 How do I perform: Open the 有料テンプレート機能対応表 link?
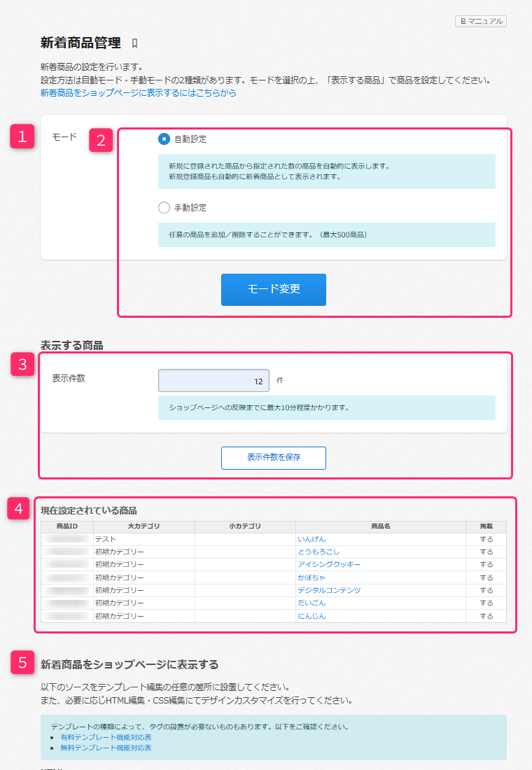(106, 738)
